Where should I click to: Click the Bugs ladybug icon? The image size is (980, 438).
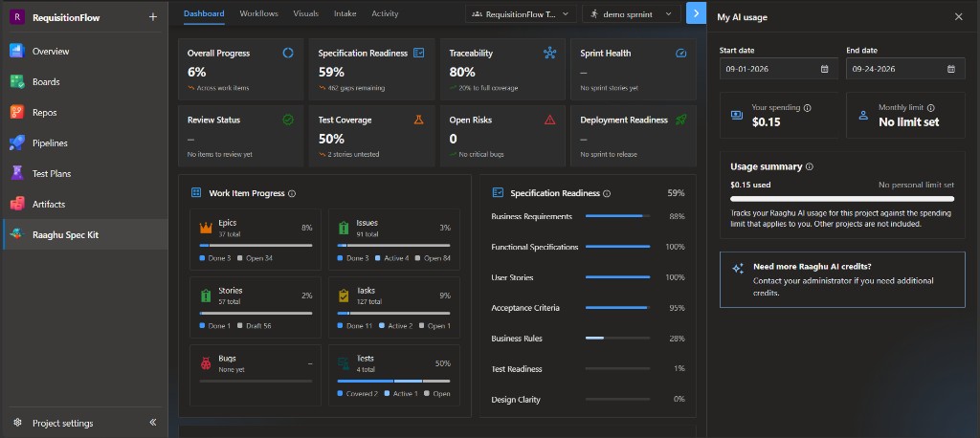coord(207,363)
